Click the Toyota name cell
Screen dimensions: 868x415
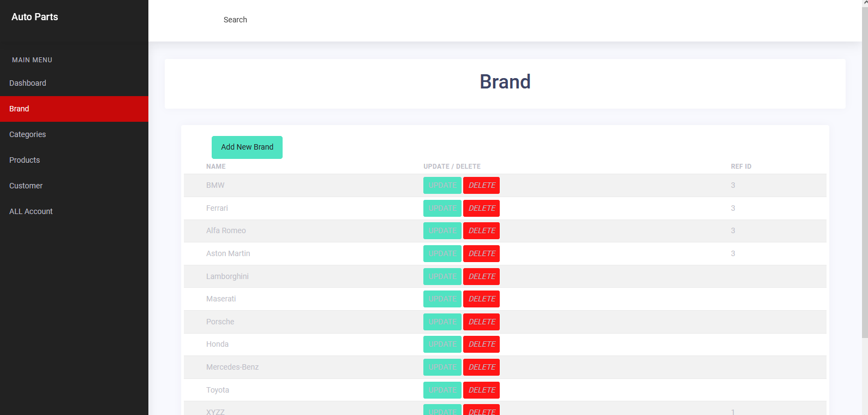[x=218, y=390]
